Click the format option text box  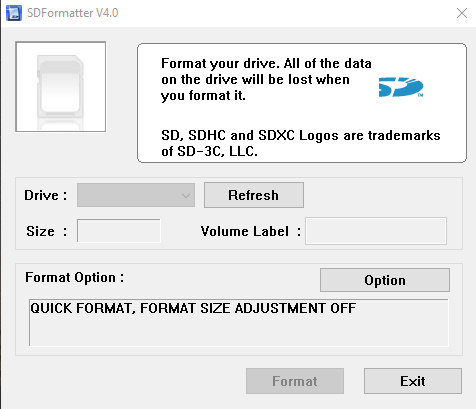pyautogui.click(x=239, y=323)
